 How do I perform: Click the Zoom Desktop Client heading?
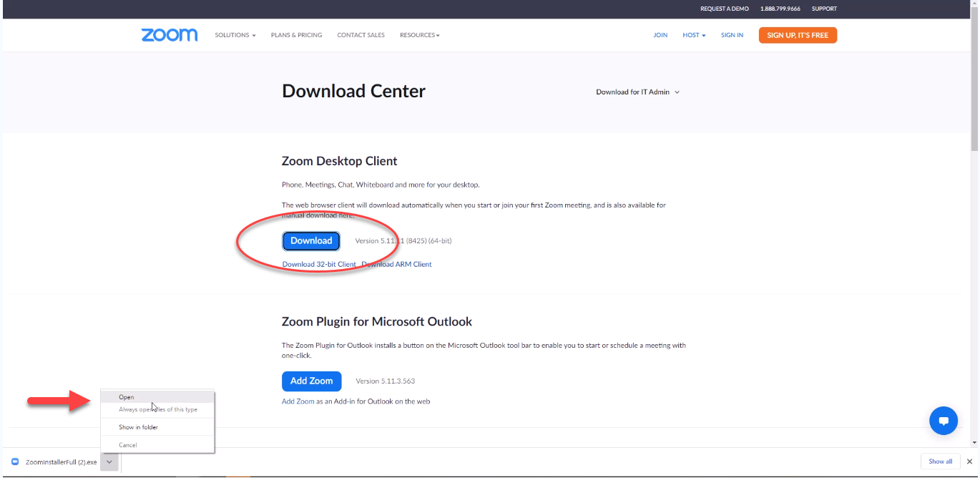point(340,161)
